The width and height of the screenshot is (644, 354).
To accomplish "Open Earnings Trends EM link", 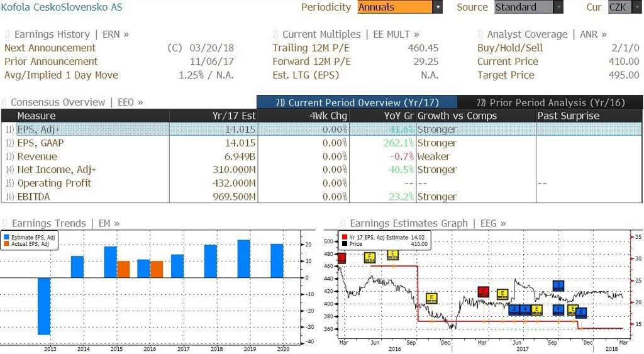I will coord(65,223).
